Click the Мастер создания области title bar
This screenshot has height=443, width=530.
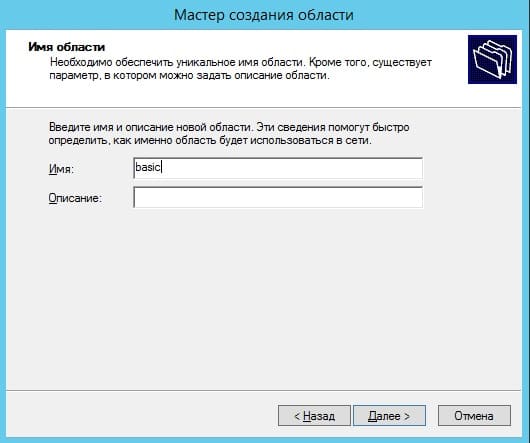[264, 15]
